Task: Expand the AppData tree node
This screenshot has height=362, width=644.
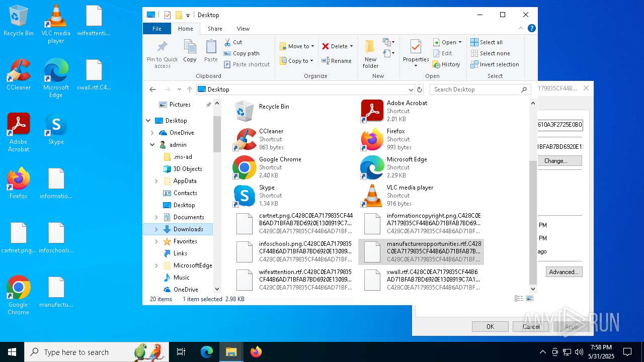Action: (x=156, y=181)
